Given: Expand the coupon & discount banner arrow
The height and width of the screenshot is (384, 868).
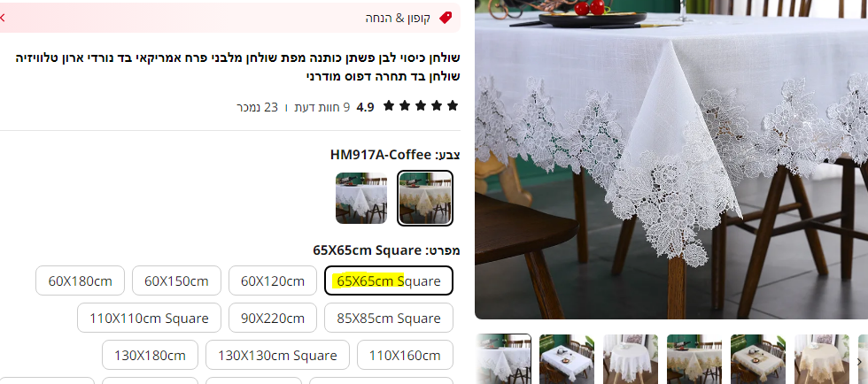Looking at the screenshot, I should 3,18.
